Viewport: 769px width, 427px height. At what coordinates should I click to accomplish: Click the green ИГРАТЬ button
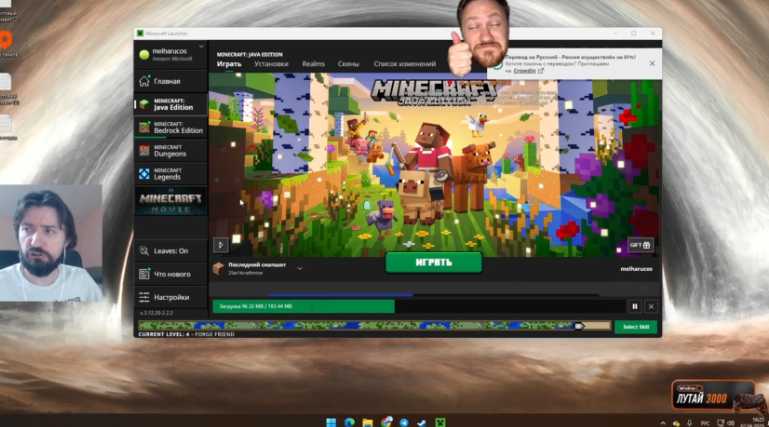coord(434,263)
